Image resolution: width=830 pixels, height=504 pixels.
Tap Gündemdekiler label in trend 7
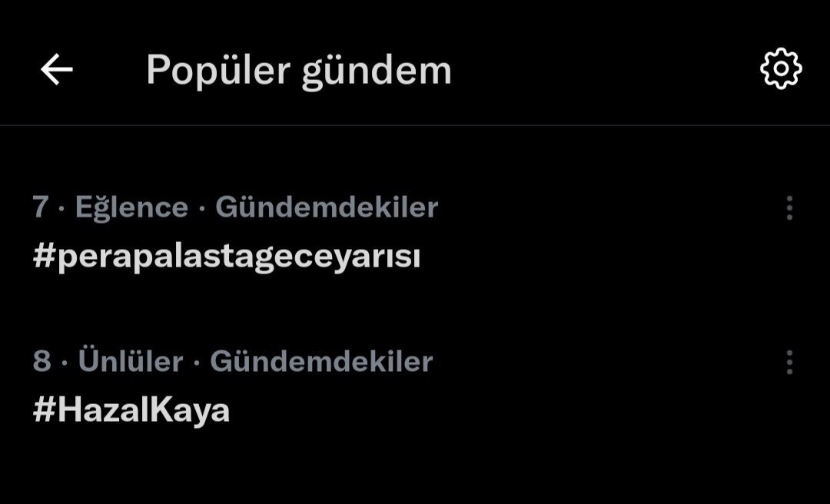pos(327,207)
